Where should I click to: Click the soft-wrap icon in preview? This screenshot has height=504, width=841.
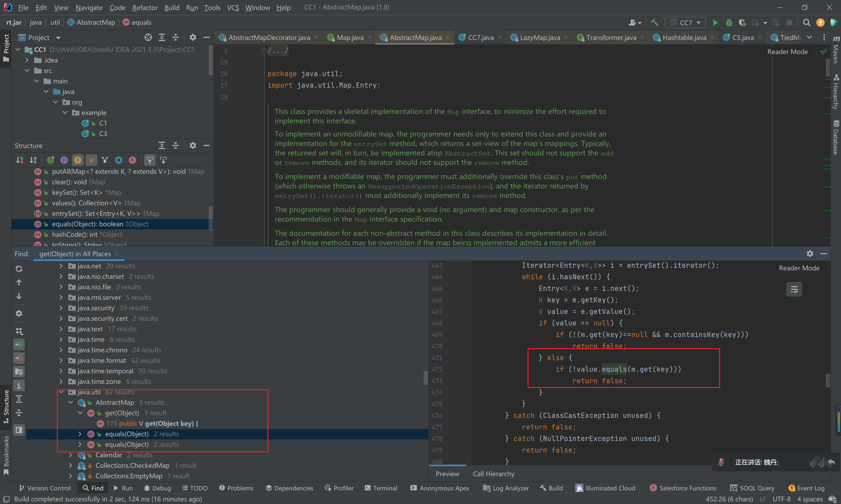pyautogui.click(x=794, y=289)
